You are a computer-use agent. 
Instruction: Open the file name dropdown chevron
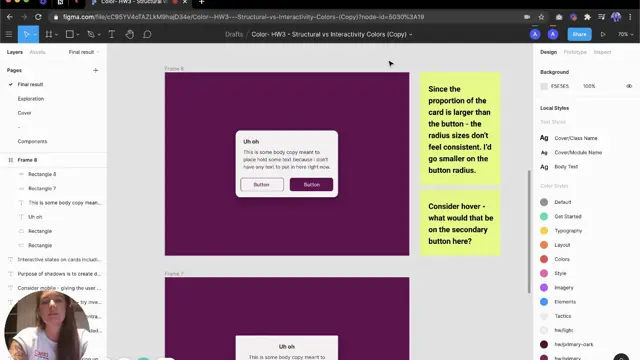[411, 35]
